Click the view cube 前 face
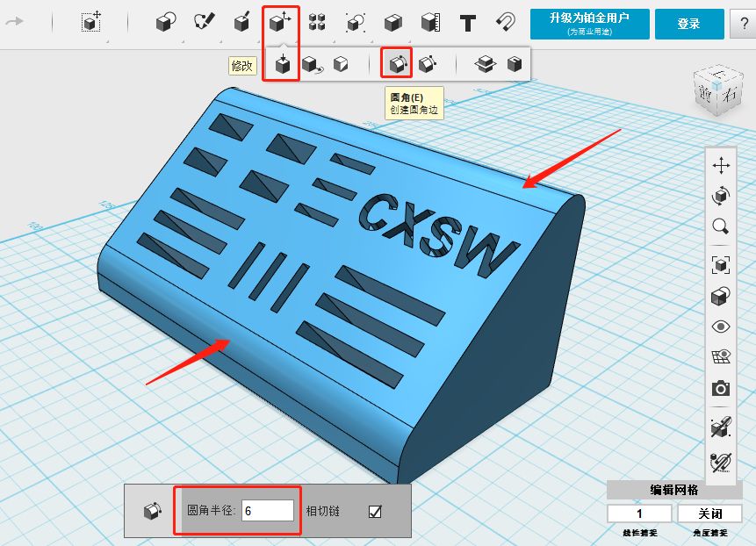 tap(703, 94)
